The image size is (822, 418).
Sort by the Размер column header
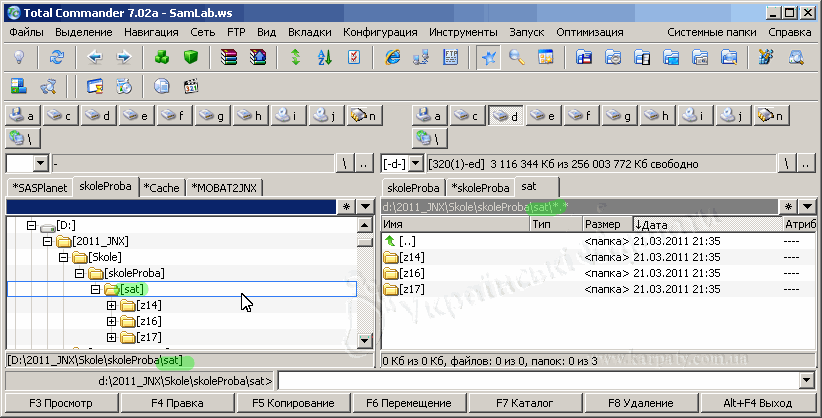(x=607, y=224)
